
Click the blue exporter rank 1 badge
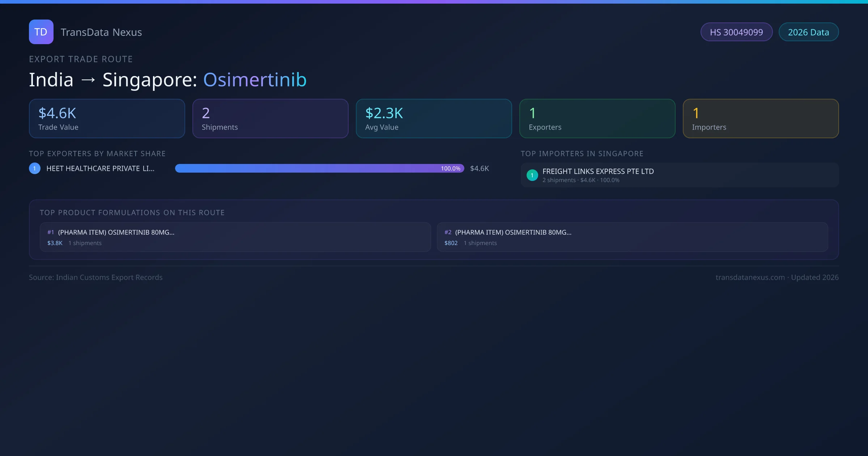(x=35, y=168)
